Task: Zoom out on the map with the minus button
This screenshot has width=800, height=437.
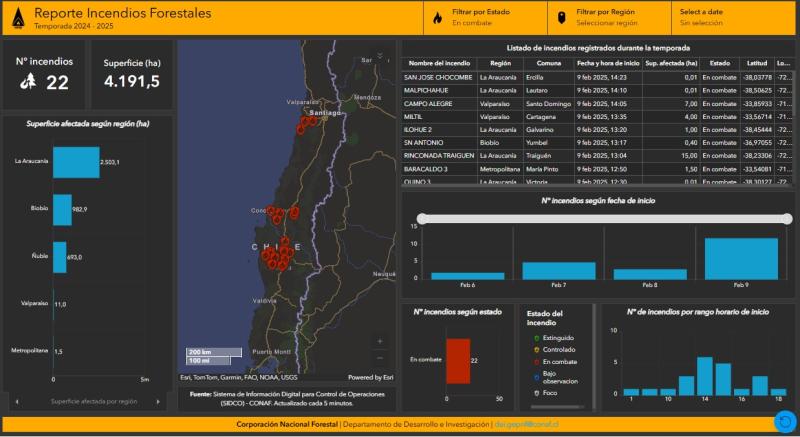Action: coord(380,358)
